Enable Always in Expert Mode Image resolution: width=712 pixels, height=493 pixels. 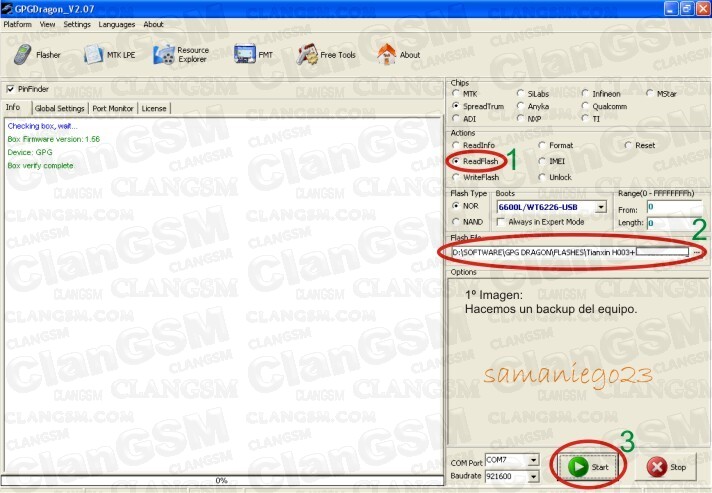pos(501,222)
